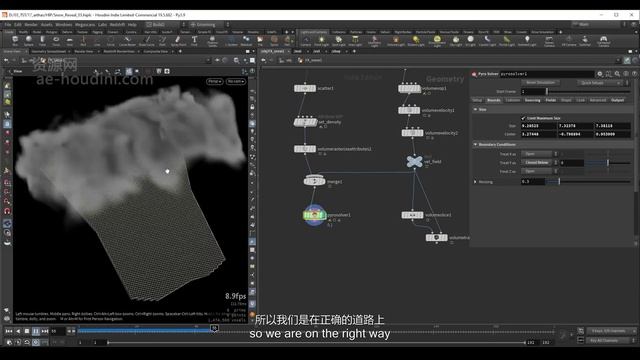Select the Grid shelf tool

click(x=69, y=40)
